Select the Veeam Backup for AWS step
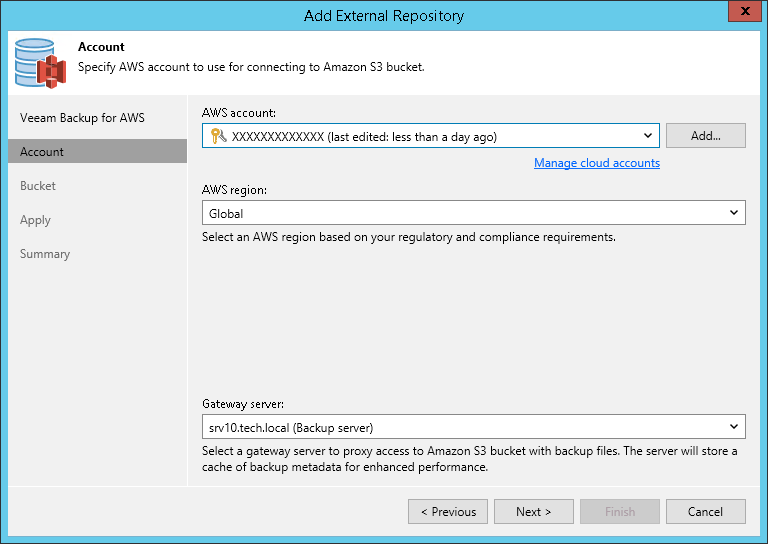The height and width of the screenshot is (544, 768). 82,118
